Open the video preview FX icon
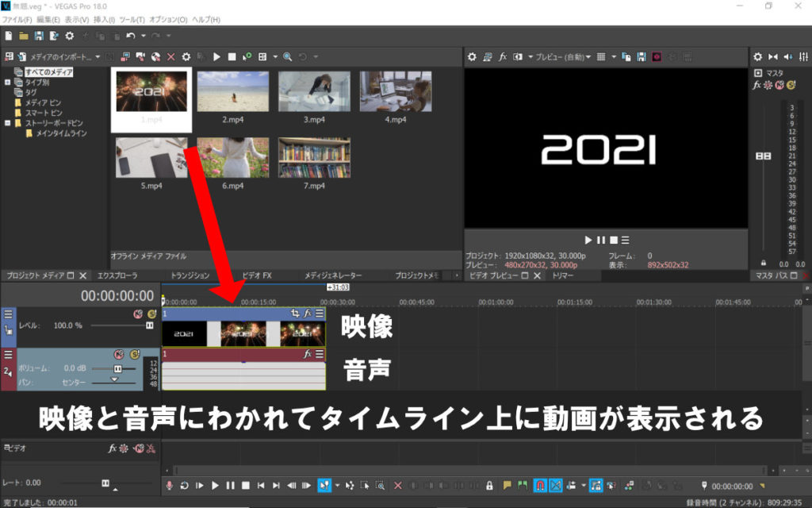812x508 pixels. coord(503,57)
